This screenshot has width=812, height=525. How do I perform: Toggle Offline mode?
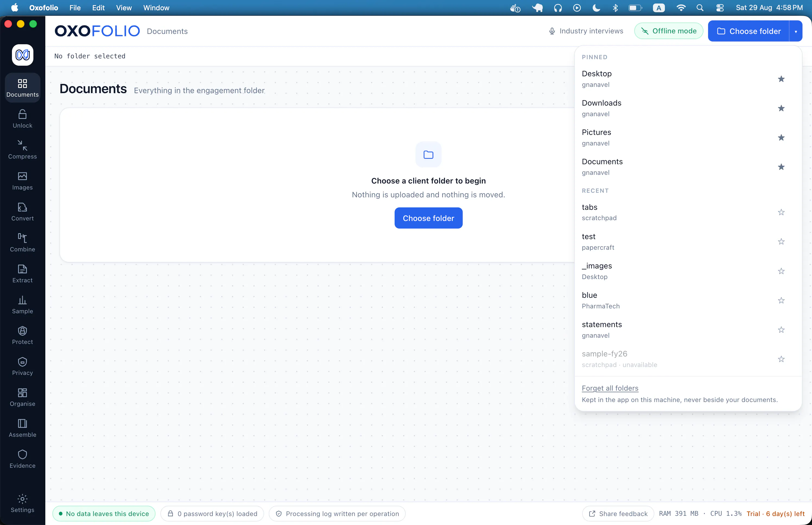[668, 31]
